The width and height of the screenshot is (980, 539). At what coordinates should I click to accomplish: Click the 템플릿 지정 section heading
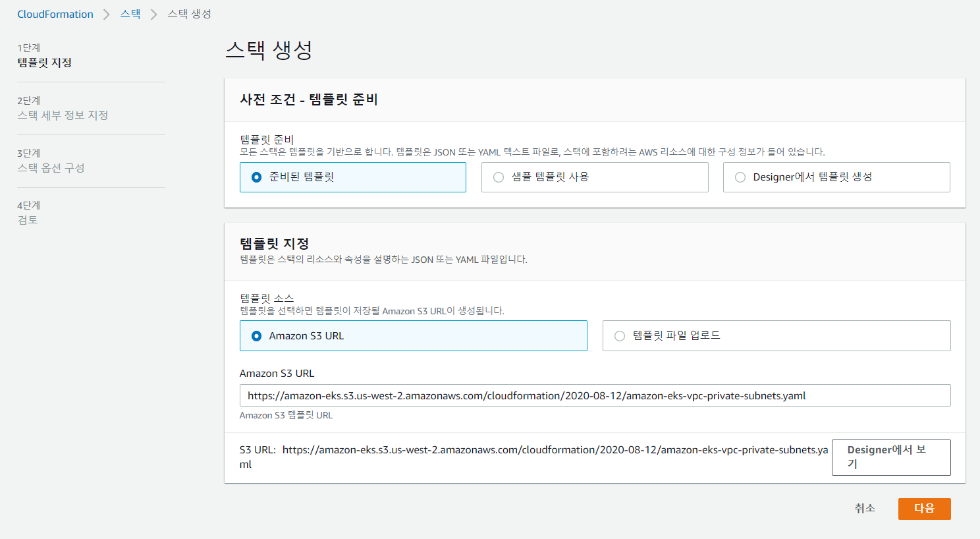click(275, 244)
